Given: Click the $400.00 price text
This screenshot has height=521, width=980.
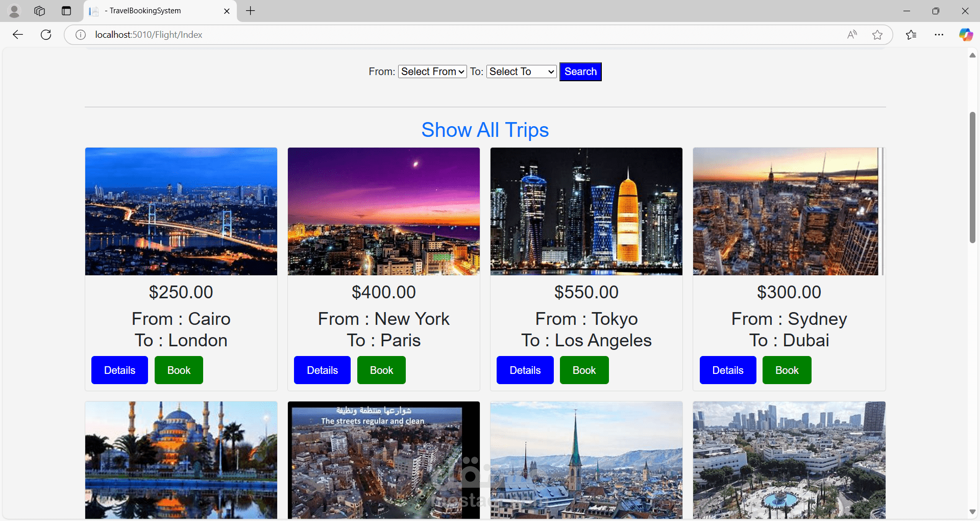Looking at the screenshot, I should 384,292.
